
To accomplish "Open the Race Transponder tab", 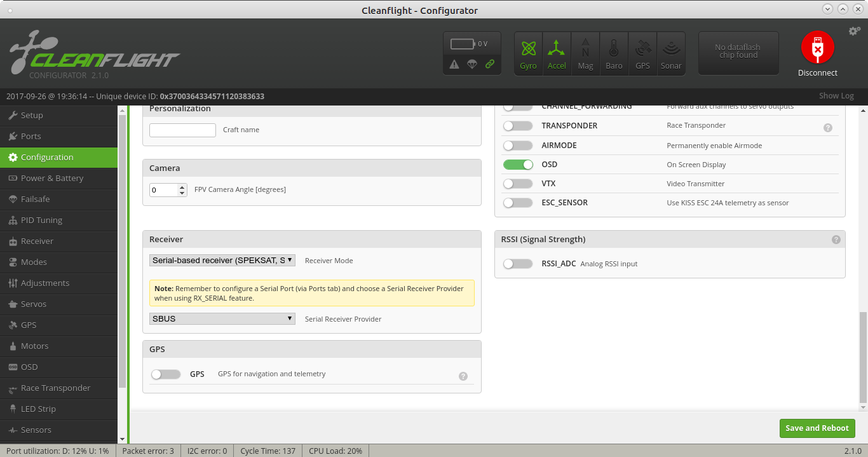I will click(x=58, y=388).
